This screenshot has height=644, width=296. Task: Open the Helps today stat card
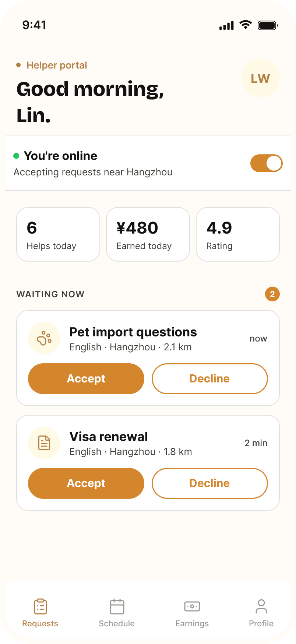click(x=58, y=234)
